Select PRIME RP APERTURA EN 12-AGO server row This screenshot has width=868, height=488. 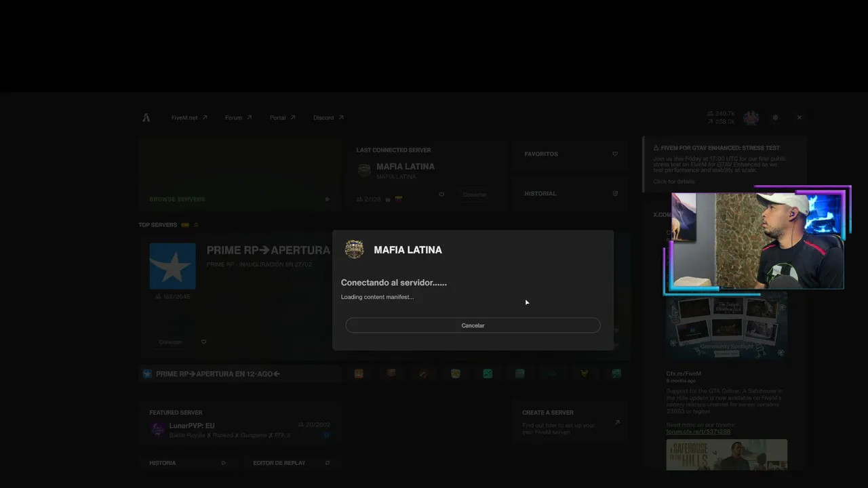tap(239, 373)
